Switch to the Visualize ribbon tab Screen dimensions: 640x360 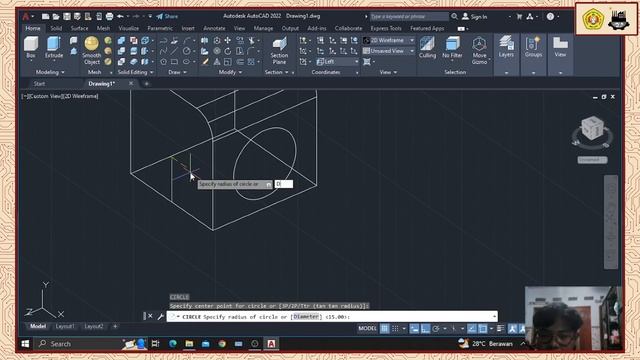pyautogui.click(x=129, y=28)
